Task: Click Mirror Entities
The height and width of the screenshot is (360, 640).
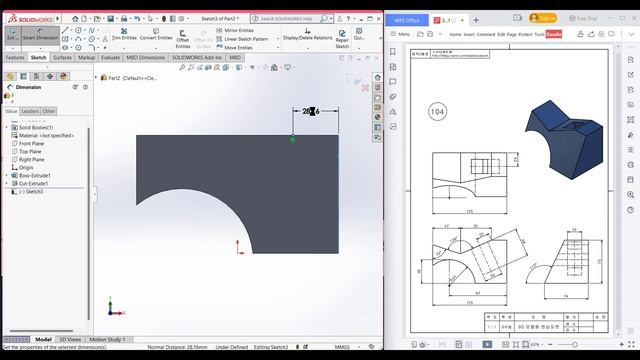Action: 235,30
